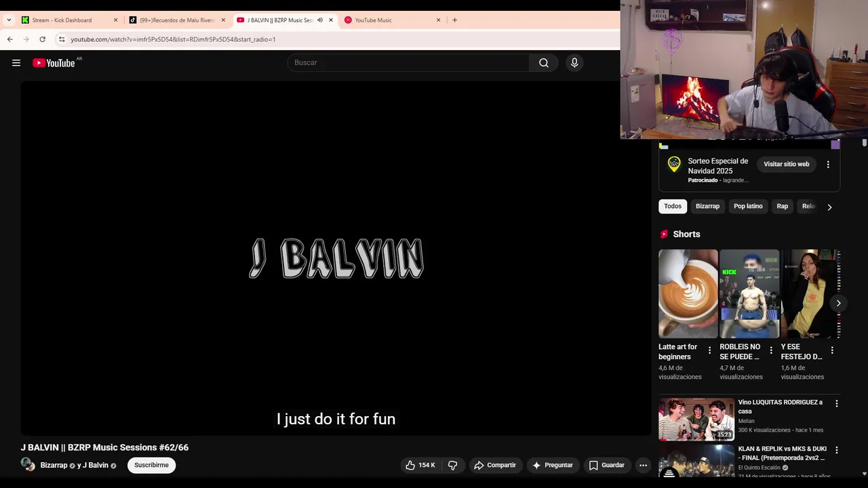Close the Kick Dashboard tab
The width and height of the screenshot is (868, 488).
tap(115, 20)
